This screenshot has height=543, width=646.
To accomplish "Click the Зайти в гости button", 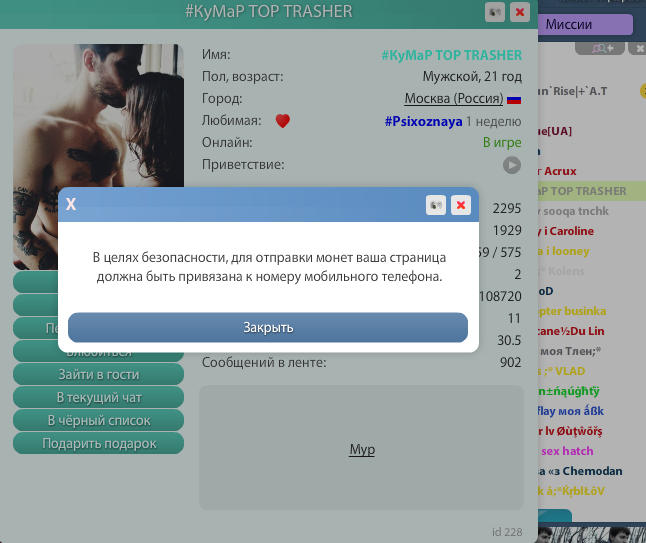I will [x=98, y=374].
